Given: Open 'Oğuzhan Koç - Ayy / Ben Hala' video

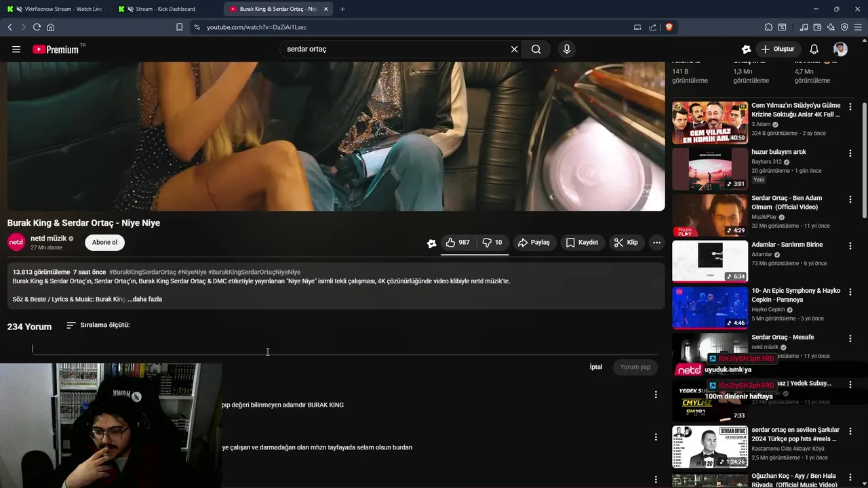Looking at the screenshot, I should coord(794,480).
